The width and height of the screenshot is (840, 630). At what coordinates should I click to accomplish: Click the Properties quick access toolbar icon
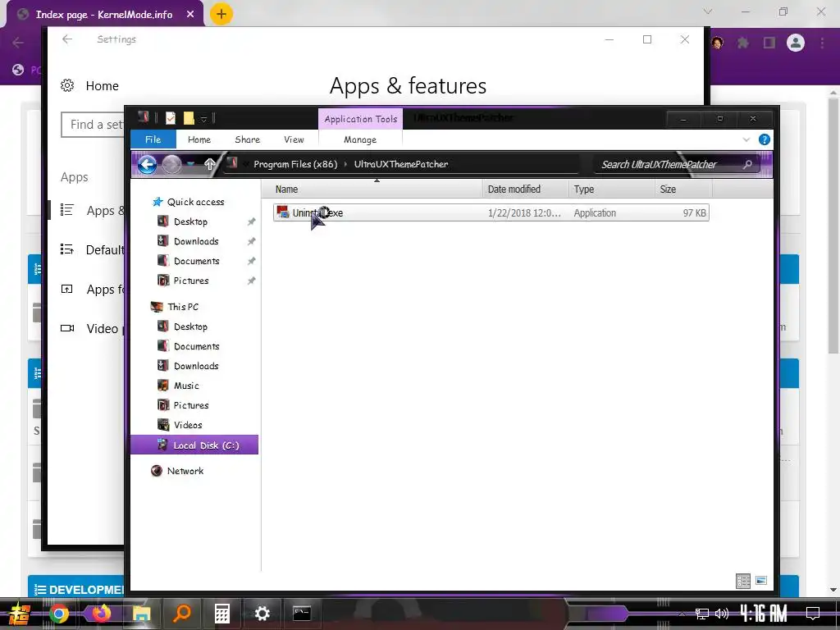pos(171,118)
